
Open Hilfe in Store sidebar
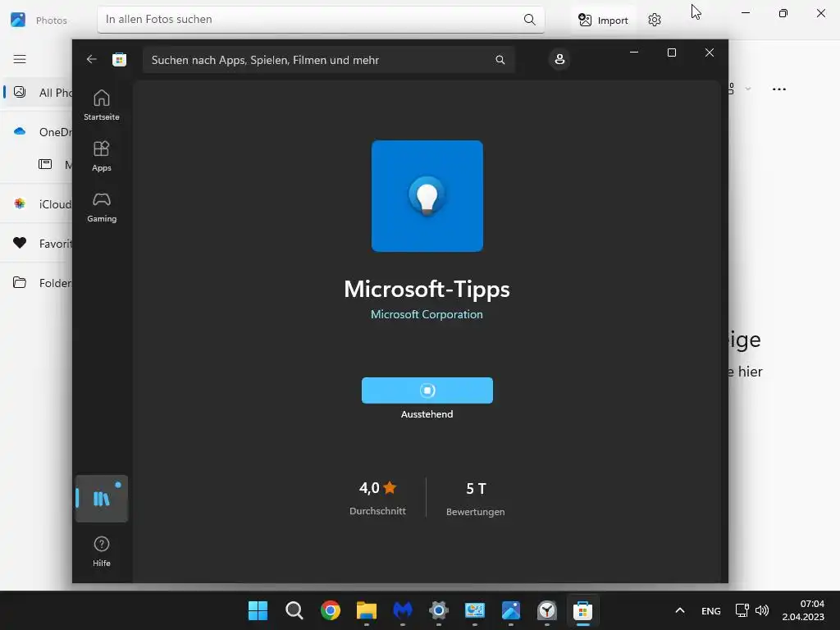101,552
